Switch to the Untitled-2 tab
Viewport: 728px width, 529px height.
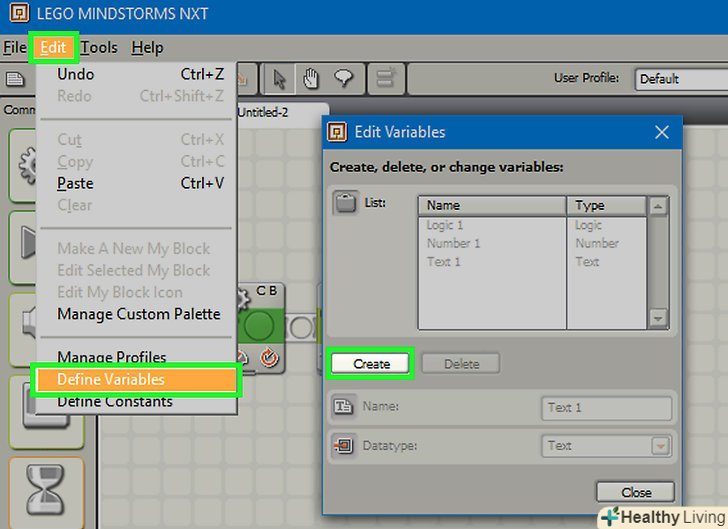(263, 112)
